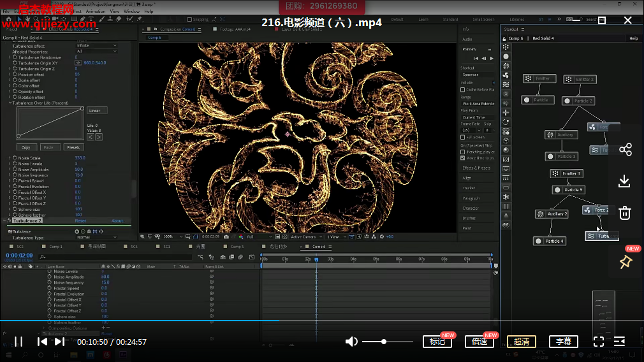Click the cube model icon in Stardust toolbar
The width and height of the screenshot is (644, 362).
506,141
